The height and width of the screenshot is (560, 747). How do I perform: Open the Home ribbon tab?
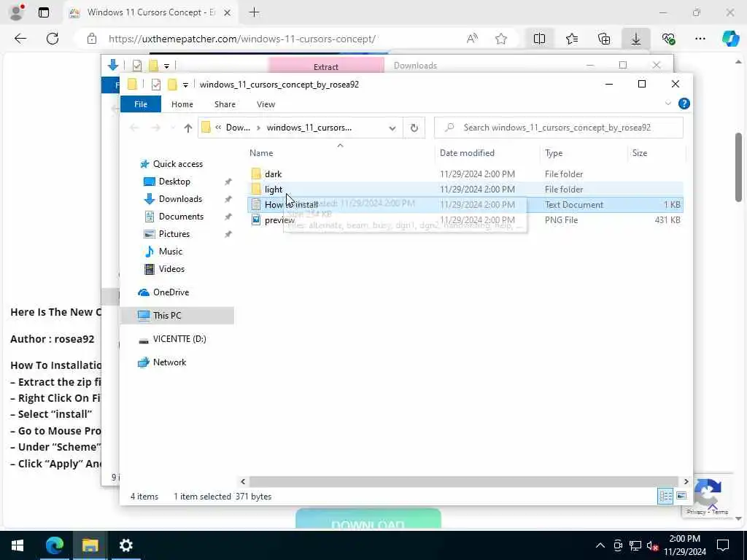tap(182, 104)
